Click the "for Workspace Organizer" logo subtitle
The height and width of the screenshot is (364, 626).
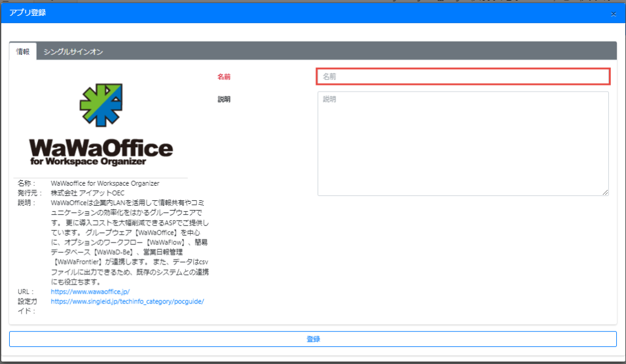[x=87, y=162]
